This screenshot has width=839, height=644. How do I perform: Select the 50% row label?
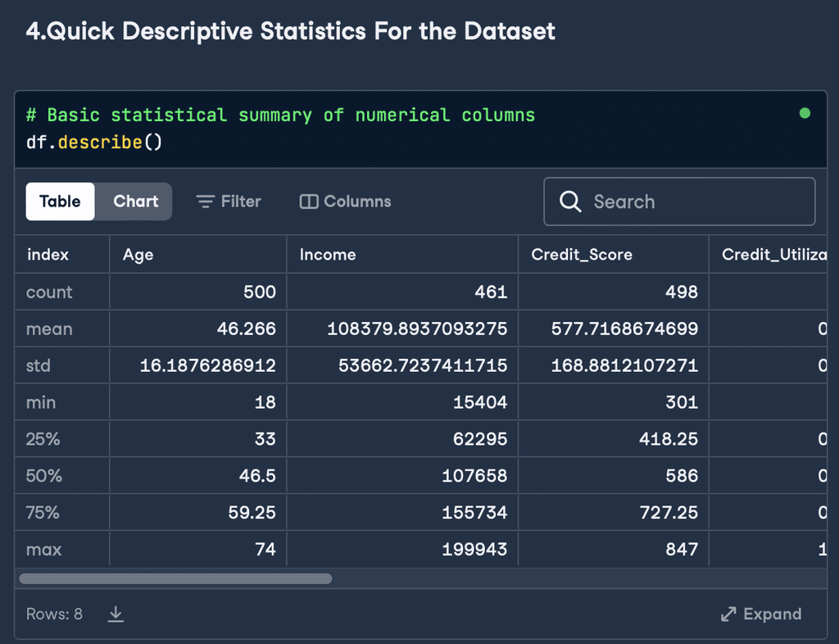coord(44,476)
